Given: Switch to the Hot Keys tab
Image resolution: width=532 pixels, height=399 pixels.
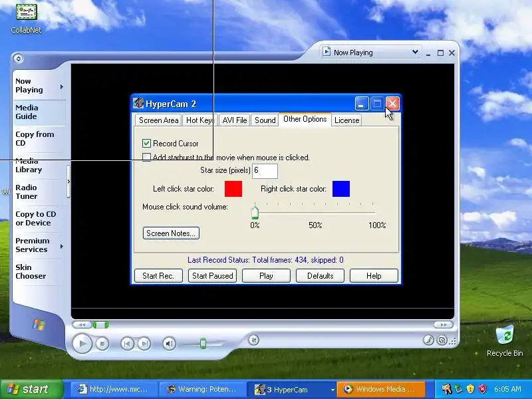Looking at the screenshot, I should tap(200, 120).
